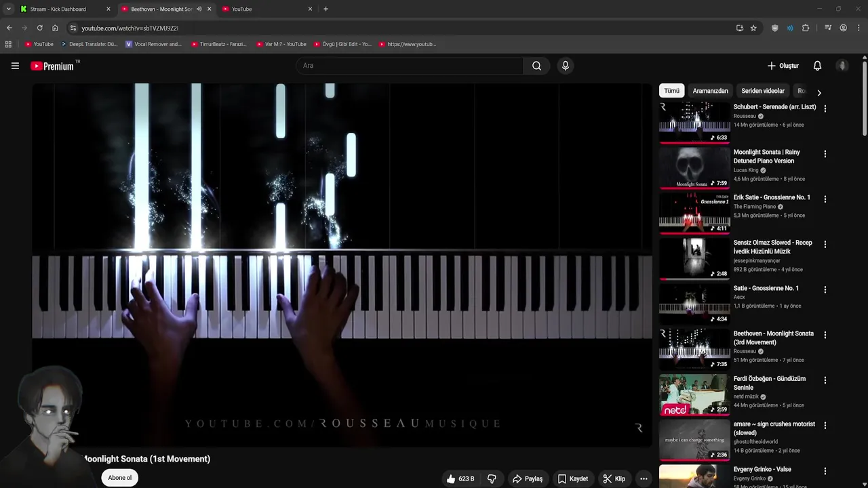Show more filter chips with the arrow
The width and height of the screenshot is (868, 488).
click(818, 92)
